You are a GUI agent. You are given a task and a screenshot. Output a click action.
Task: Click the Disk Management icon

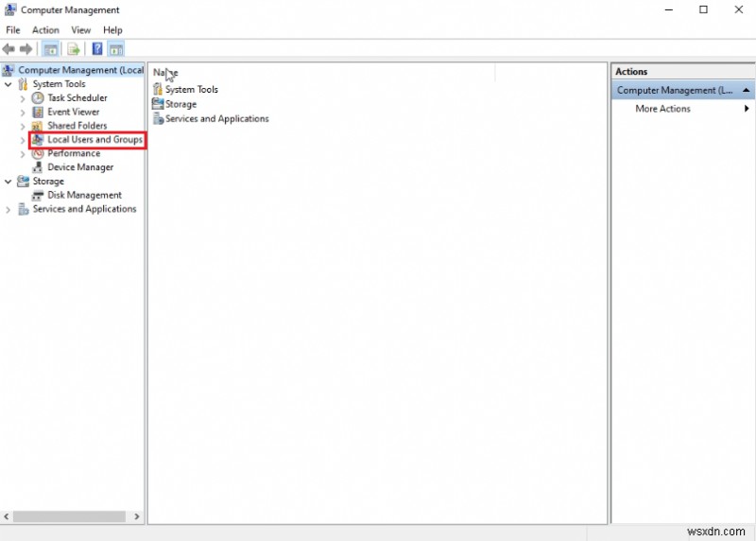38,196
